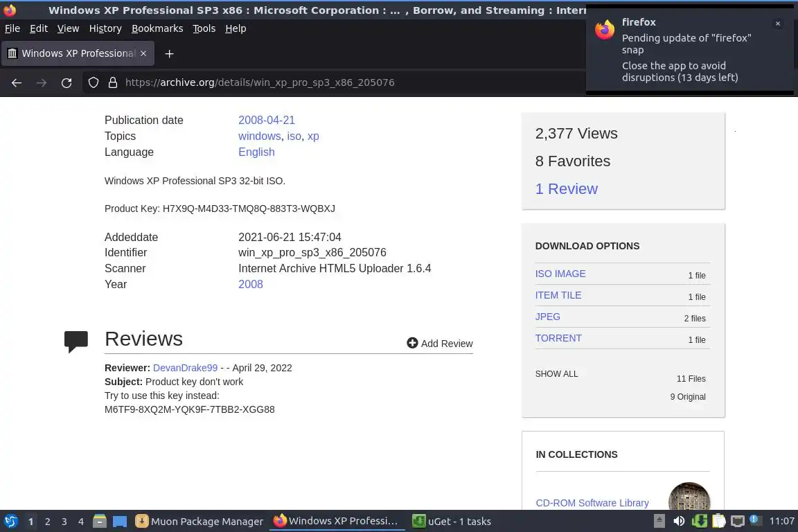Click the forward navigation arrow
This screenshot has height=532, width=798.
pyautogui.click(x=42, y=82)
